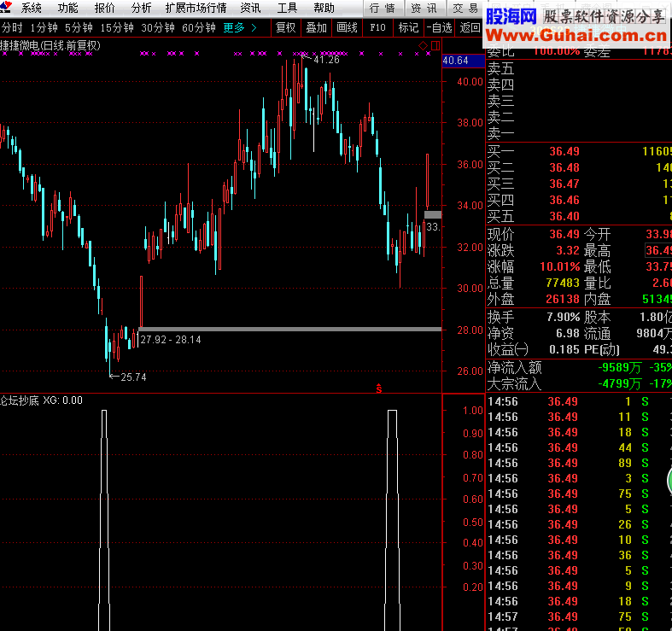This screenshot has width=672, height=631.
Task: Open the 帮助 menu
Action: coord(324,8)
